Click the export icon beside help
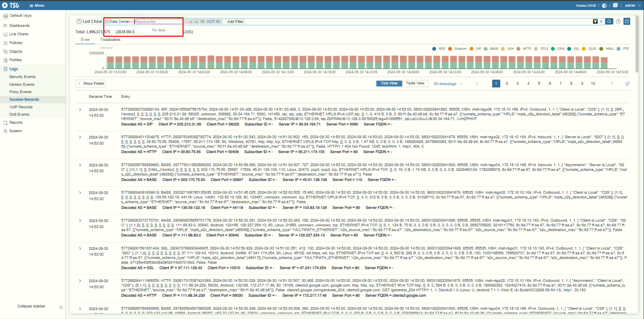The height and width of the screenshot is (319, 644). [x=627, y=22]
